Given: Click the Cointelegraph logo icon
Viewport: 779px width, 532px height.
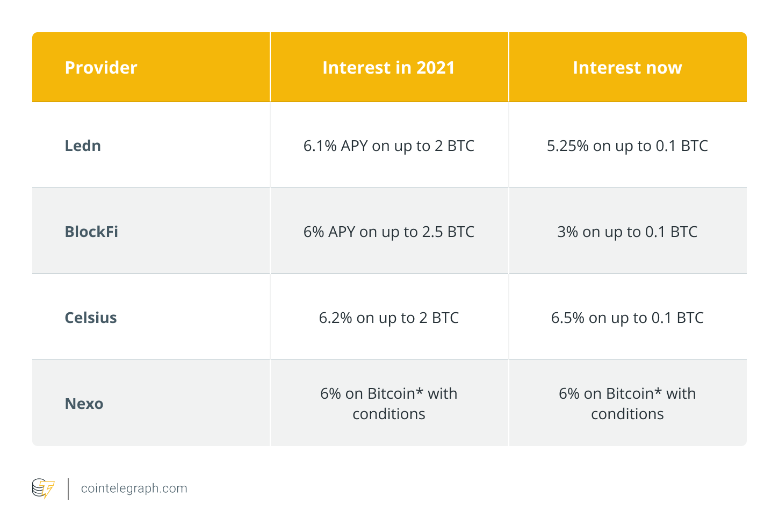Looking at the screenshot, I should (x=43, y=488).
